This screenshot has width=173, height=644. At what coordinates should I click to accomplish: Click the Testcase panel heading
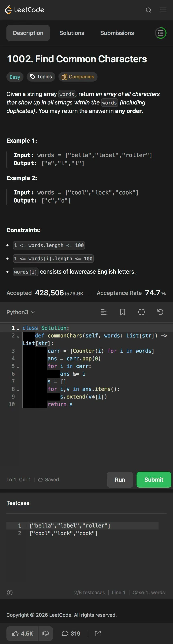(x=18, y=503)
